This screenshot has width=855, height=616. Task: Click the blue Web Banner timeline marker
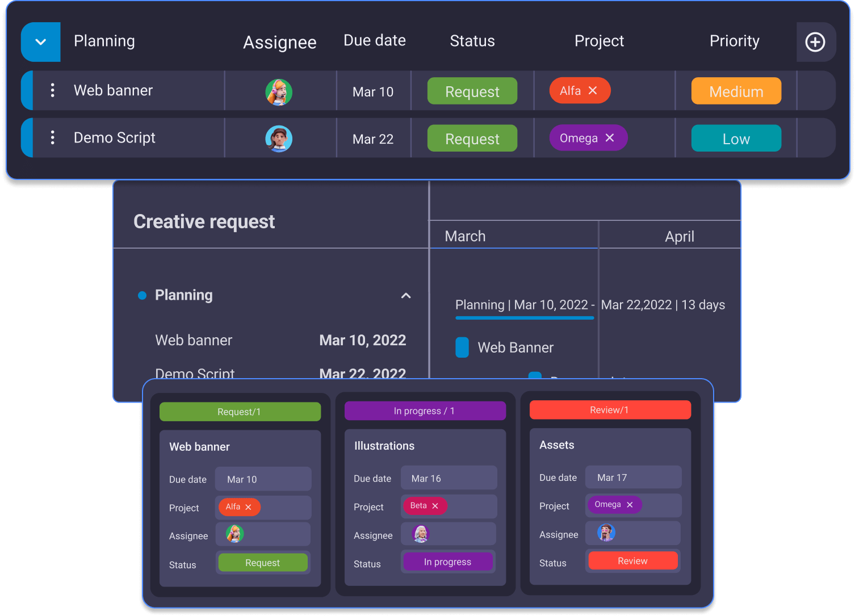pyautogui.click(x=462, y=347)
